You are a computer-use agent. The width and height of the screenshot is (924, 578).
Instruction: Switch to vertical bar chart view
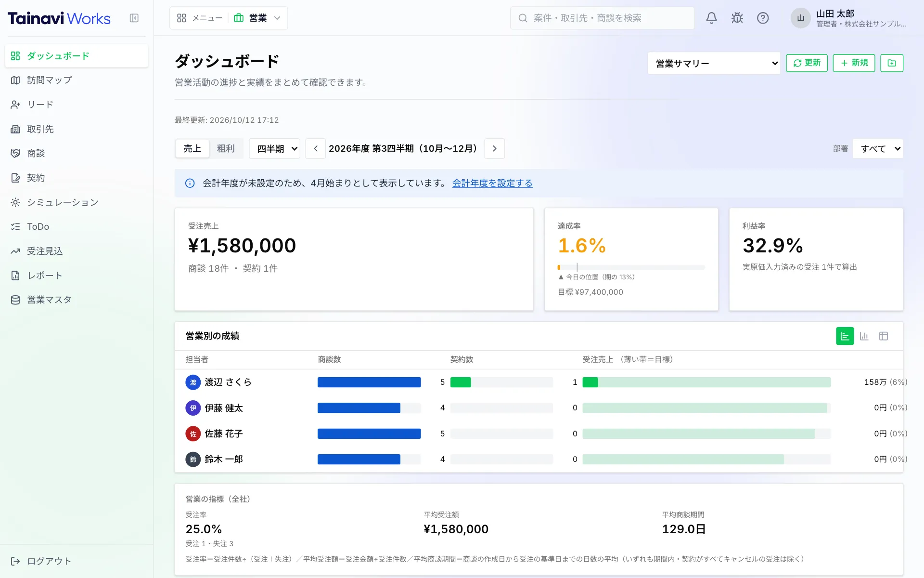pyautogui.click(x=864, y=336)
